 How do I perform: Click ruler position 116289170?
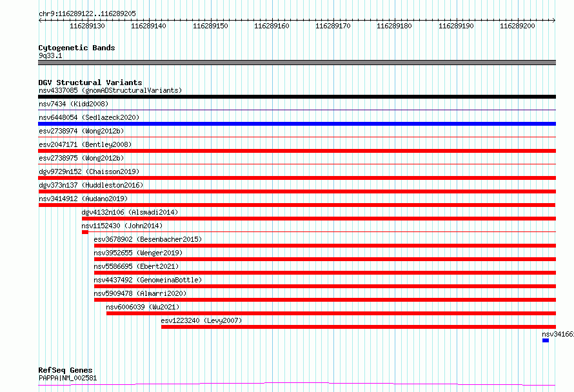tap(333, 26)
